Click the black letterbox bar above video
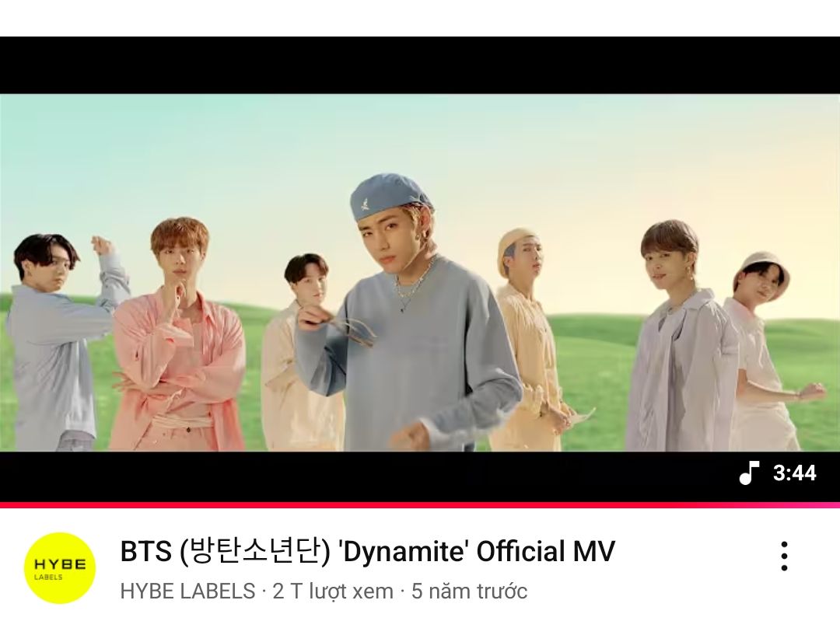 (420, 65)
